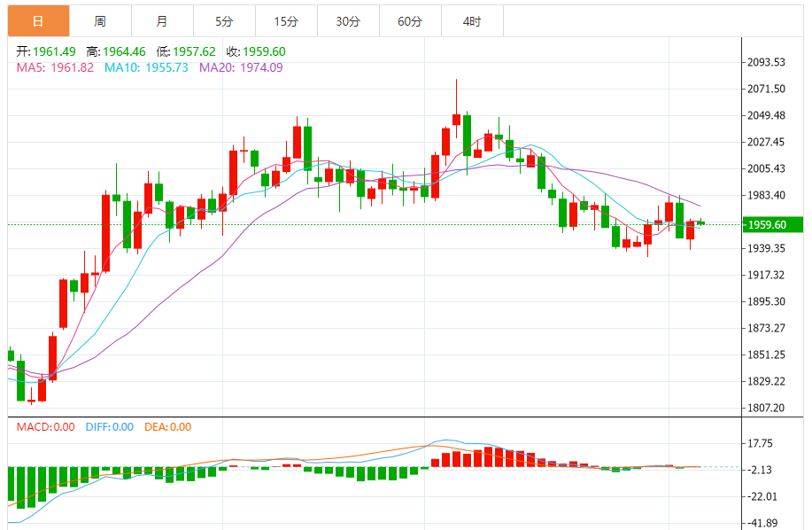Open the 60分 timeframe tab
812x530 pixels.
(411, 21)
